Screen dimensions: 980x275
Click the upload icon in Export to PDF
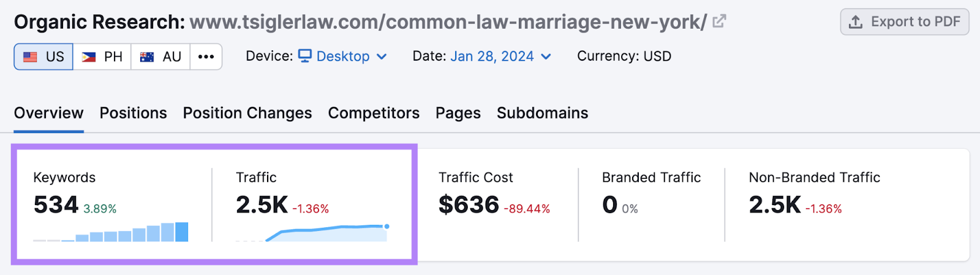(x=856, y=22)
